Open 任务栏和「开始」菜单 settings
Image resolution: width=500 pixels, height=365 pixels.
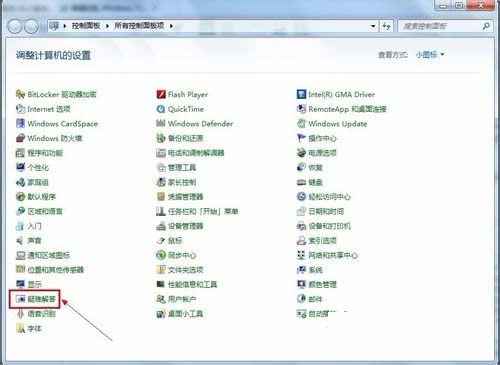point(197,211)
